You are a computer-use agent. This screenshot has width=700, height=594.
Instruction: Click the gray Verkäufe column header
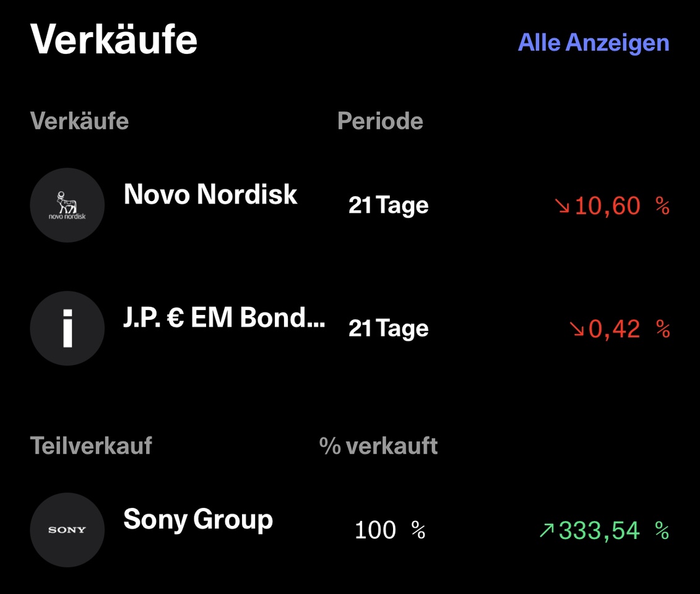tap(79, 121)
